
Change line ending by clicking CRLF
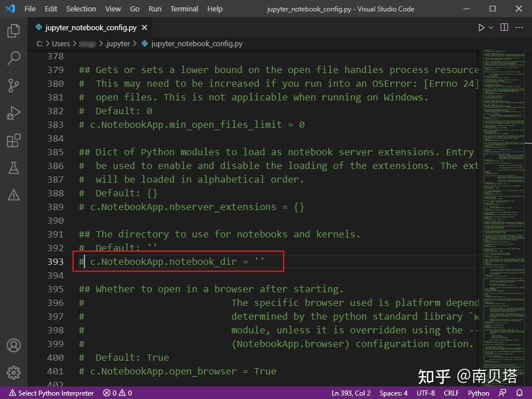(451, 393)
